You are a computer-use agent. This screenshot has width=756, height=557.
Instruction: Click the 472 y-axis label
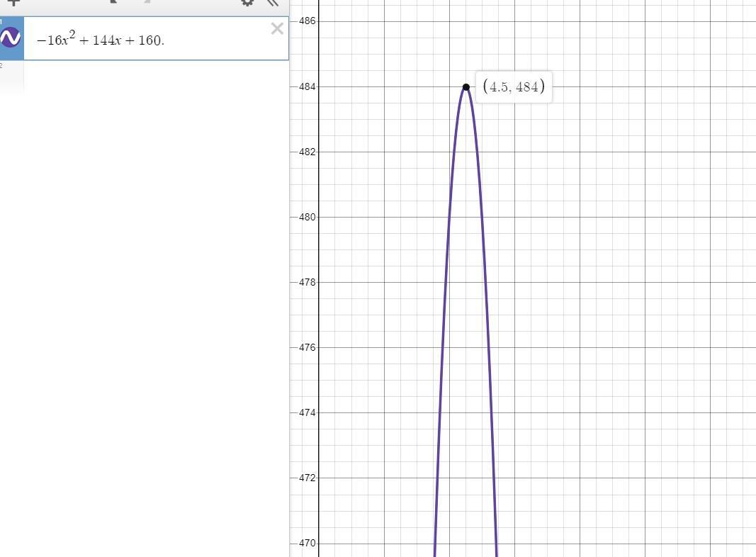point(307,478)
